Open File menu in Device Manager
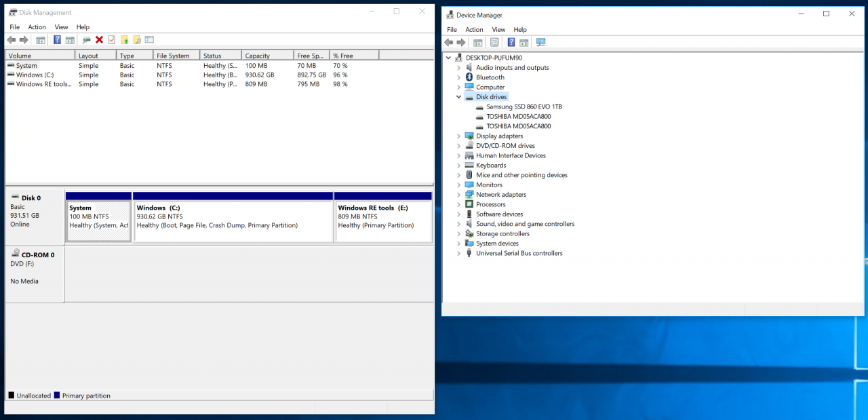Screen dimensions: 868x420 click(452, 30)
